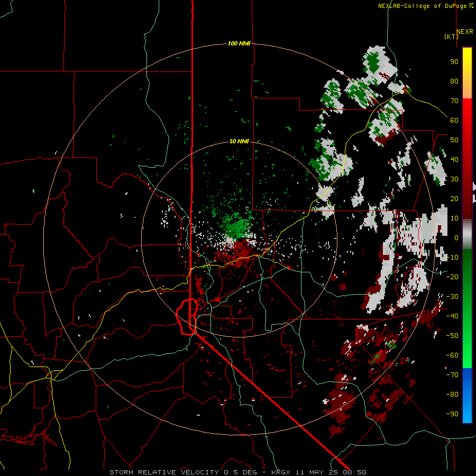Click the KRGX radar site identifier
The width and height of the screenshot is (476, 476).
[281, 472]
